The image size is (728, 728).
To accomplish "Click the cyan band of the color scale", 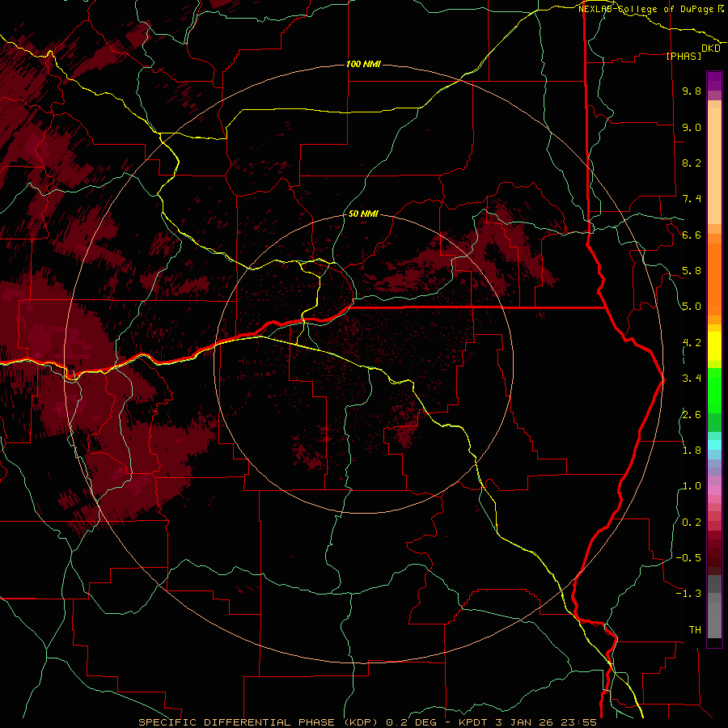I will coord(714,445).
